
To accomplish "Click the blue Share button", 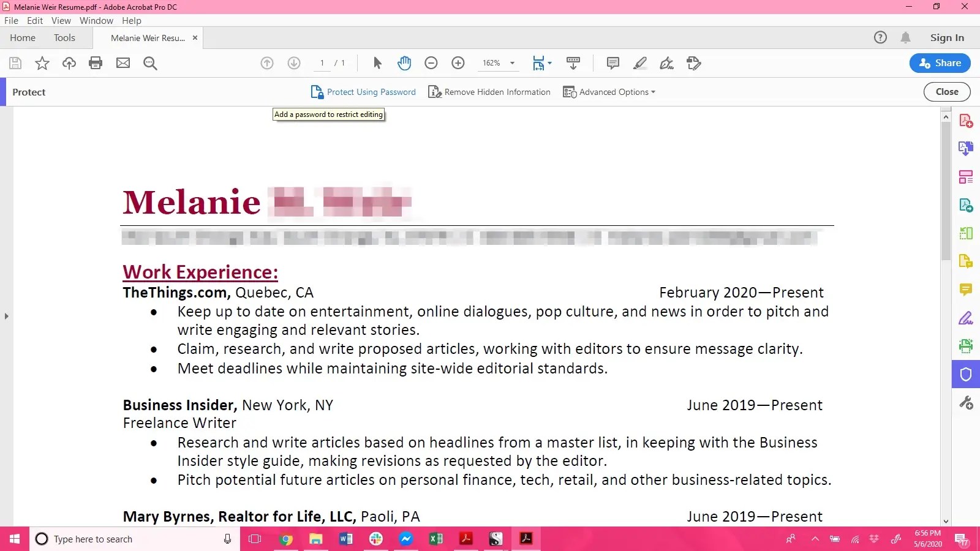I will coord(940,63).
